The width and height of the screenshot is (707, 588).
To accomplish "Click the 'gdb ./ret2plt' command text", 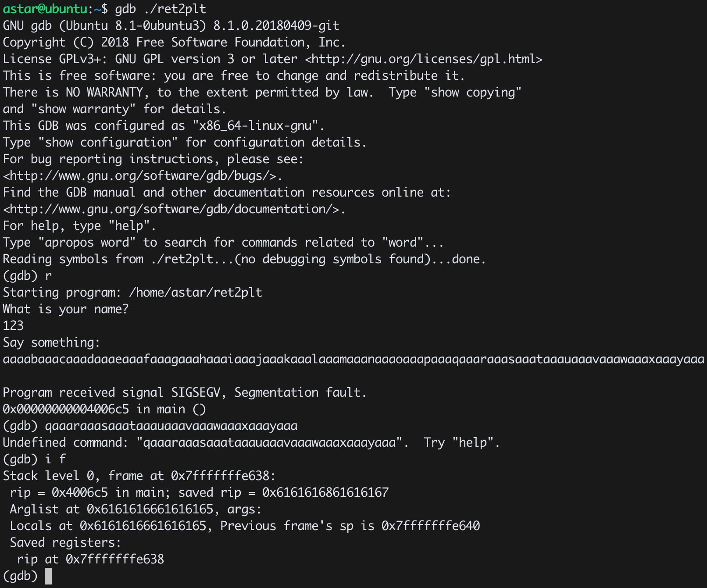I will (x=161, y=9).
